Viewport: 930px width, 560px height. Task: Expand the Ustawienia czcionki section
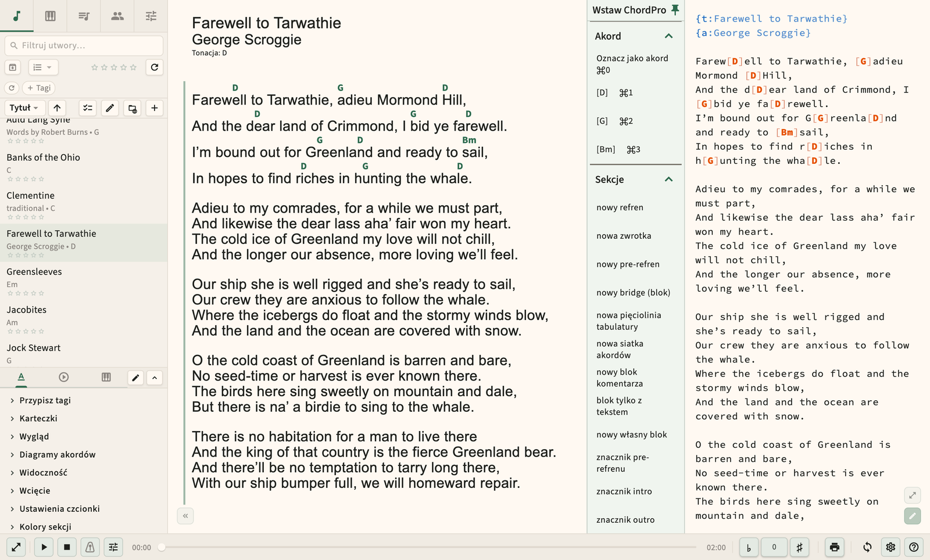coord(84,508)
